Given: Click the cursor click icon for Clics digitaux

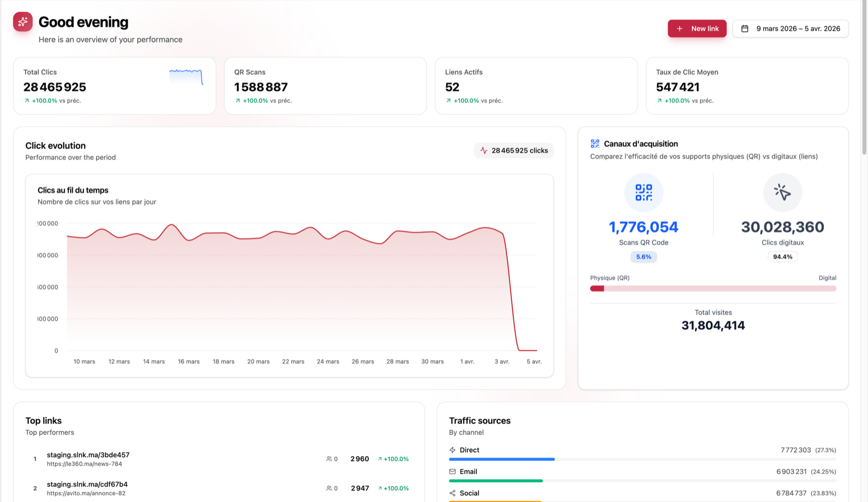Looking at the screenshot, I should tap(782, 192).
